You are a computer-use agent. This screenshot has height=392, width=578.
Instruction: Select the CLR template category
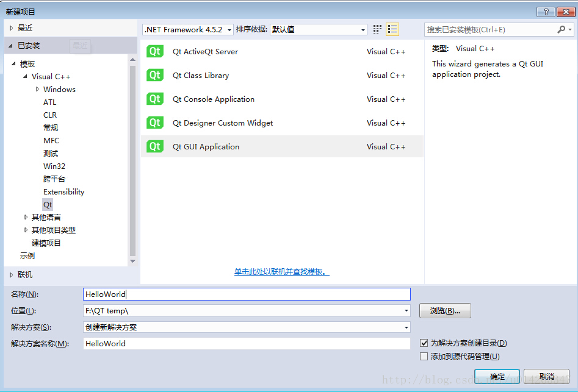[x=50, y=115]
